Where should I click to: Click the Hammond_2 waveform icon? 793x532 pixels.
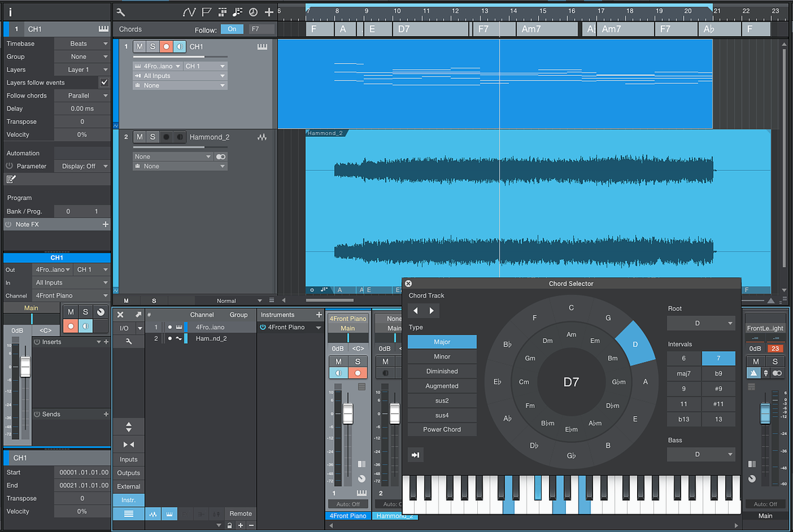pyautogui.click(x=262, y=137)
